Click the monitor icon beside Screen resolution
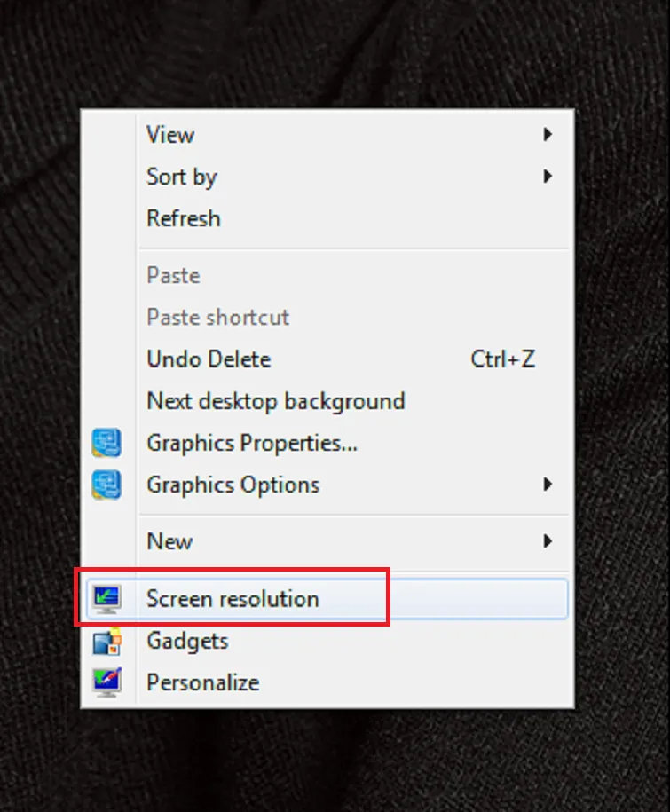The height and width of the screenshot is (812, 670). 106,598
